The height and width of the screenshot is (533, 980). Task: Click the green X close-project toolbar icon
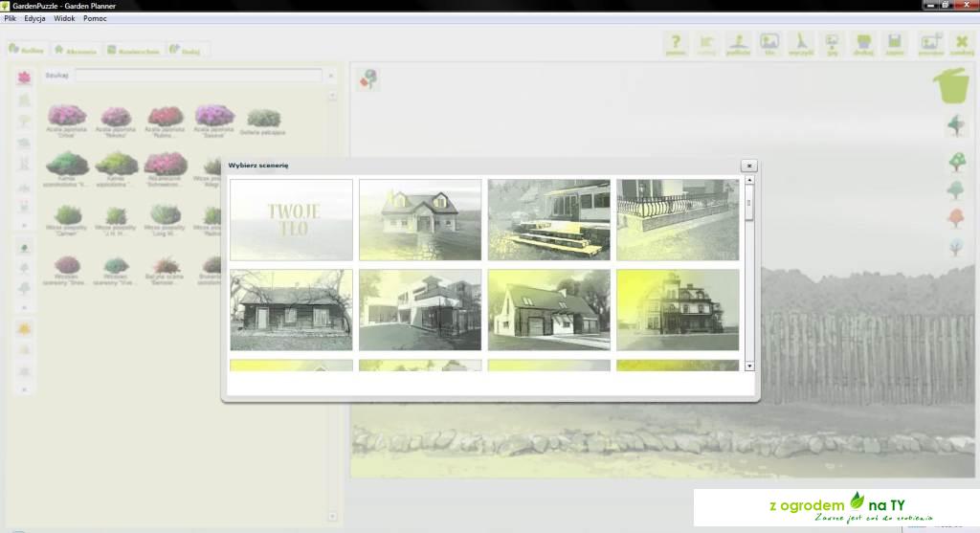coord(962,43)
